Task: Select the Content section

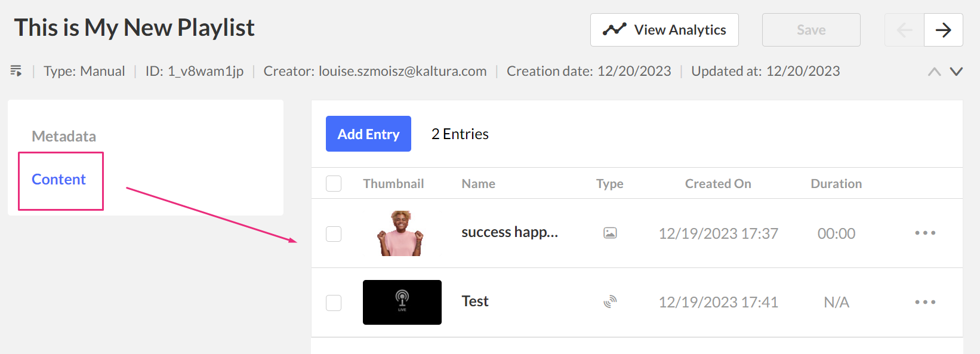Action: (58, 179)
